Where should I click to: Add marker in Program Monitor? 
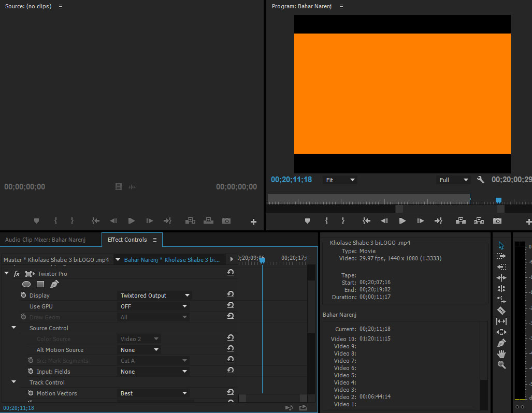pos(307,221)
